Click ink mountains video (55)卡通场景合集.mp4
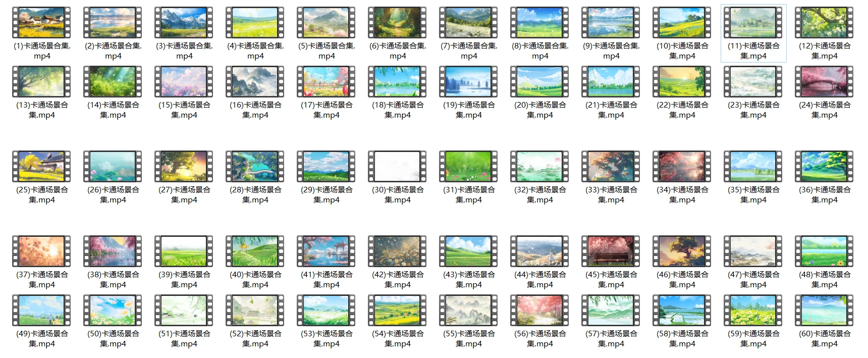 (469, 310)
